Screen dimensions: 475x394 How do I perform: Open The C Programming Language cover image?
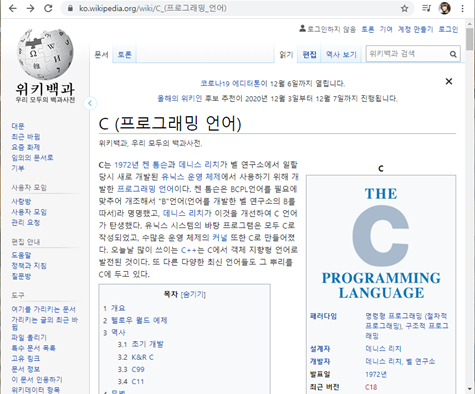click(381, 243)
